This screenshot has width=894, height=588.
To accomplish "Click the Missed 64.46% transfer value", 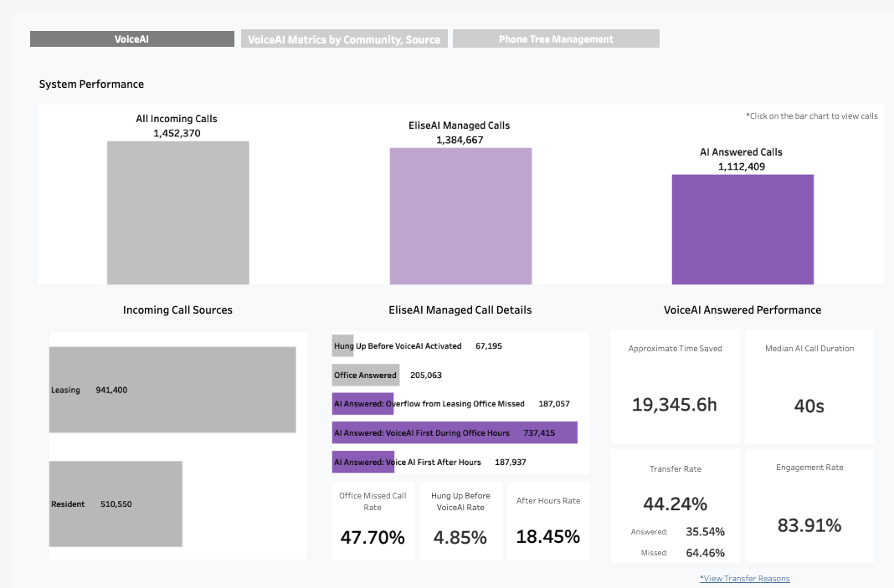I will pos(706,553).
